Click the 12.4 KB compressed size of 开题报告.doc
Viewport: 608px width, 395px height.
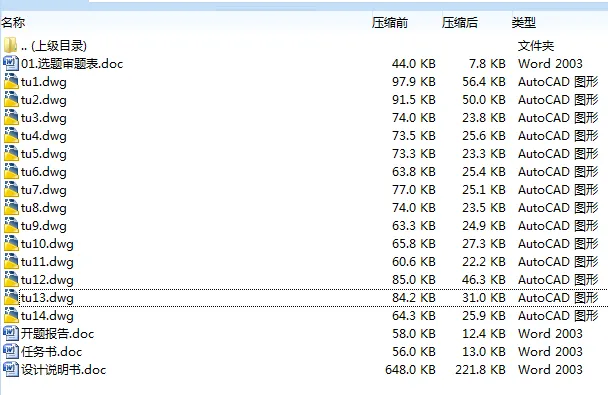click(484, 334)
